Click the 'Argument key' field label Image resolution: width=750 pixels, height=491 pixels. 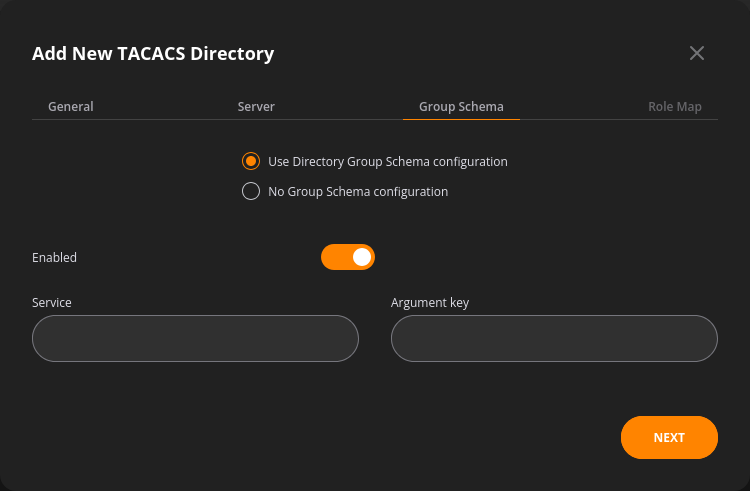click(430, 303)
